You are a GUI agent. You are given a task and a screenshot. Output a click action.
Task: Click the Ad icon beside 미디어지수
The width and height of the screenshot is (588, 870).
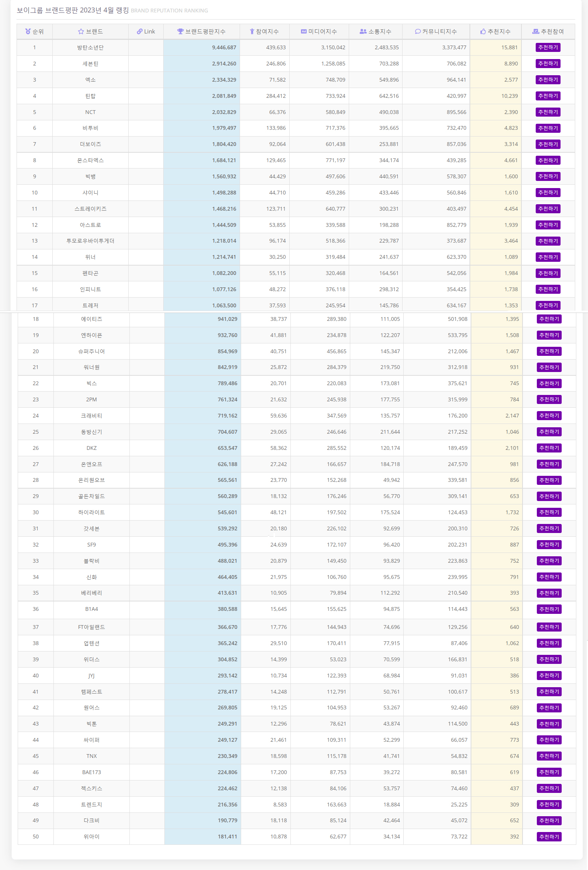tap(304, 32)
